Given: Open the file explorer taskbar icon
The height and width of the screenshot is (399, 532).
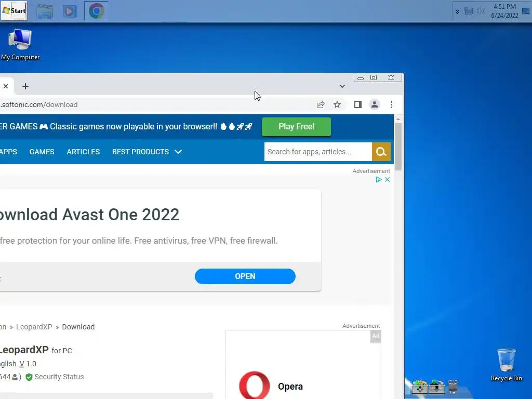Looking at the screenshot, I should 45,11.
